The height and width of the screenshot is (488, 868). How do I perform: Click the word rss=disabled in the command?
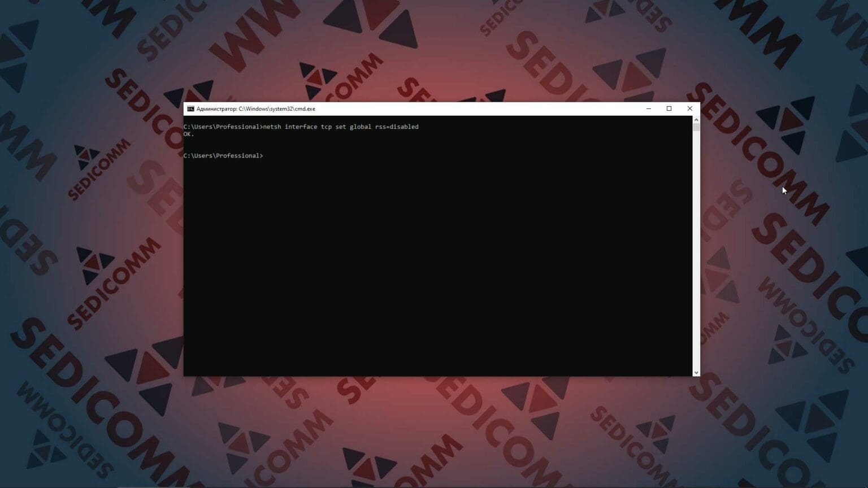tap(397, 127)
